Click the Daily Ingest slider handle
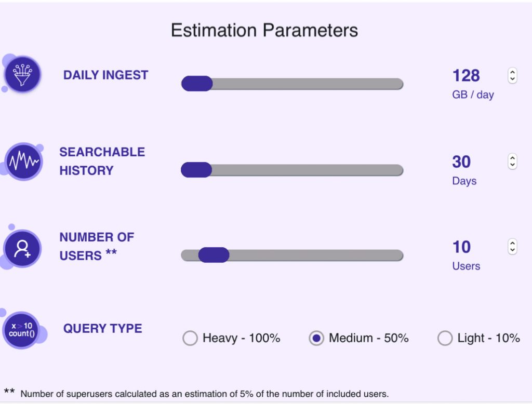 tap(196, 83)
